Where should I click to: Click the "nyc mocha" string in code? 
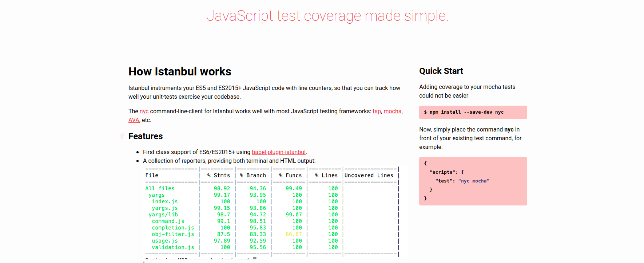click(x=474, y=181)
